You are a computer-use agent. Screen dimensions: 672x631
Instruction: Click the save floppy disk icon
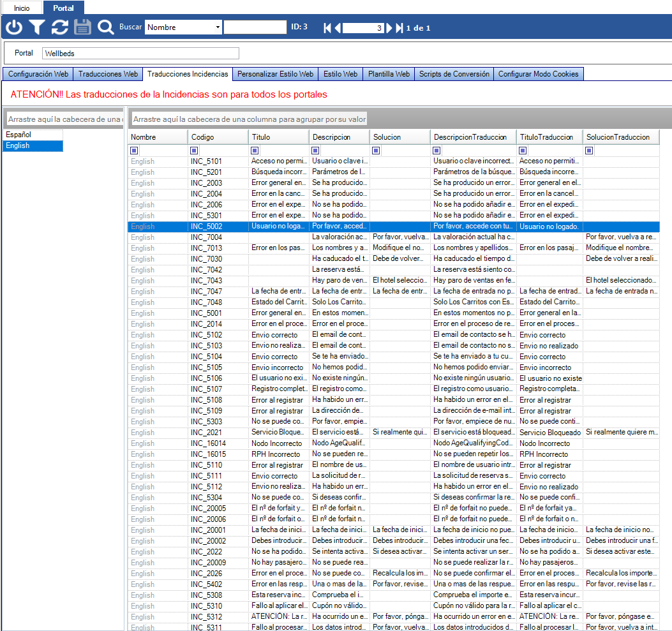tap(82, 27)
